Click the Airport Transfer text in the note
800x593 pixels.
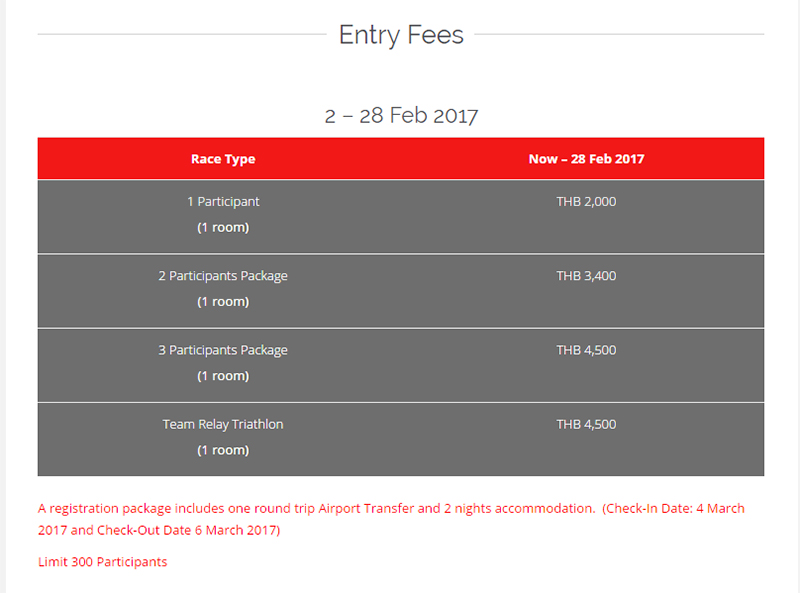pos(366,509)
